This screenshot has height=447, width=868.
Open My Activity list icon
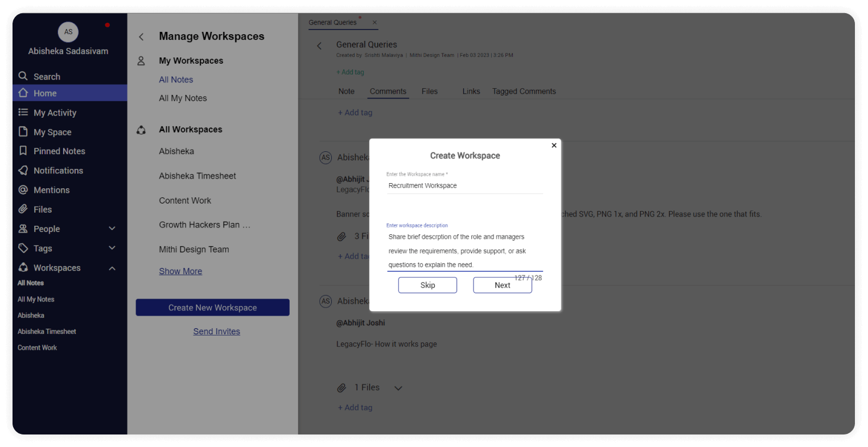(x=23, y=113)
